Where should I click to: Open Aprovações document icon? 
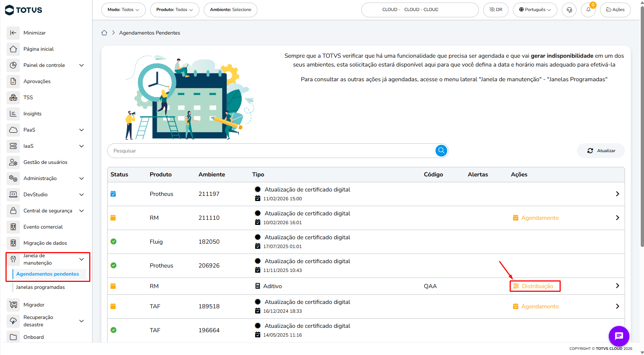pos(13,81)
